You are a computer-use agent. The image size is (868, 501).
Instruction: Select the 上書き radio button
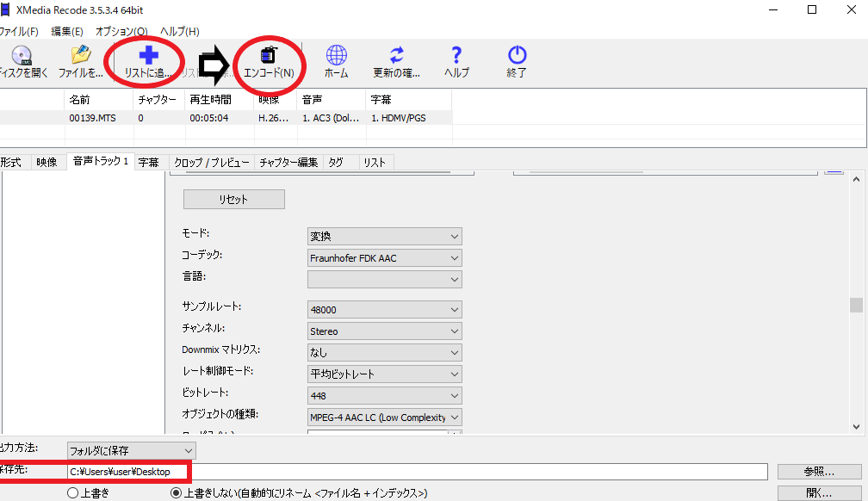[73, 493]
